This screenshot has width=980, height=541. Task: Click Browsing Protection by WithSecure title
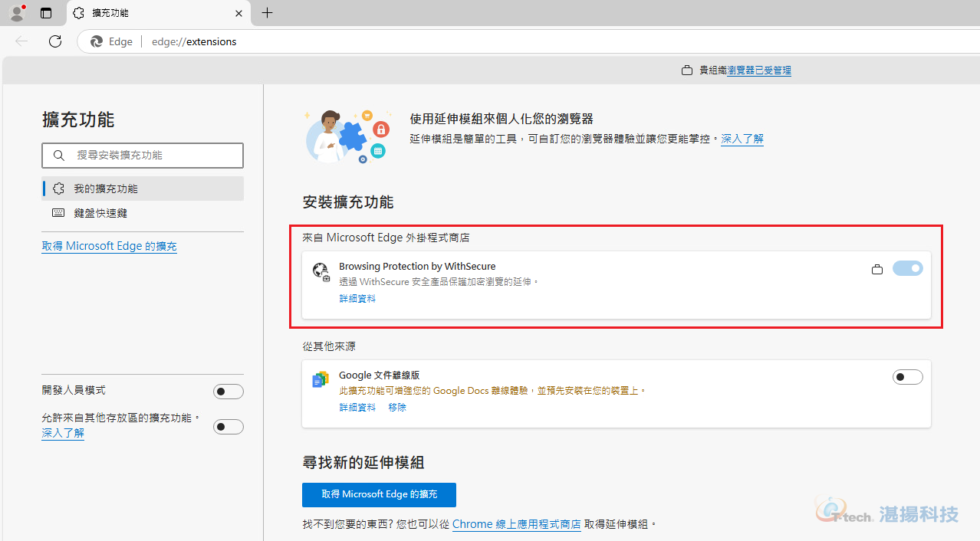(417, 267)
